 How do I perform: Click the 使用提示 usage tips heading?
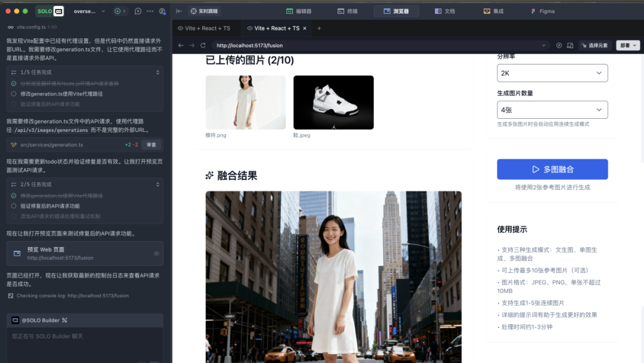tap(512, 229)
